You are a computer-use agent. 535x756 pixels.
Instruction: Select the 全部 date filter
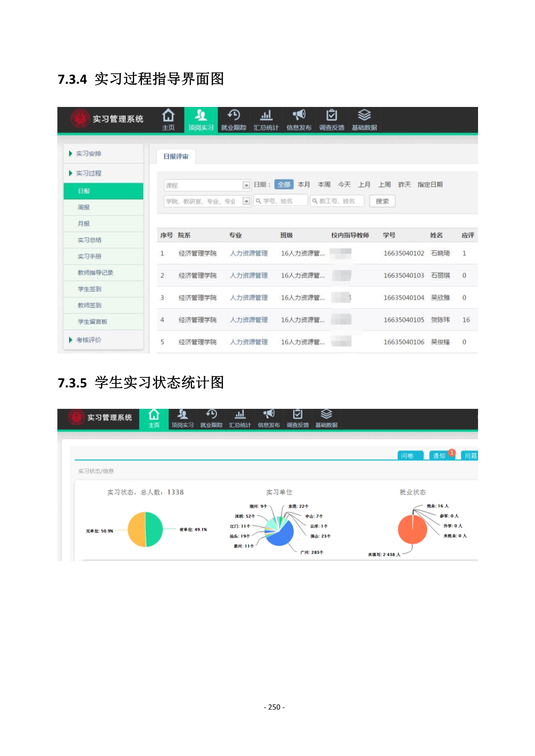click(284, 185)
